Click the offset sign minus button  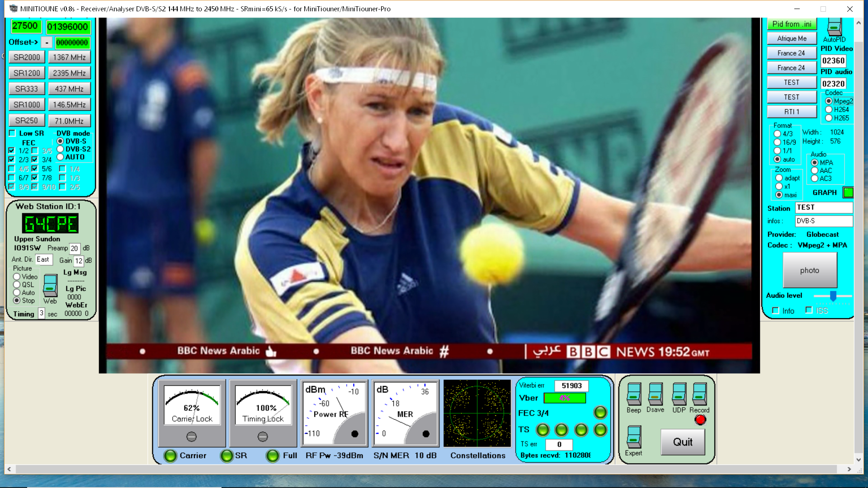click(47, 42)
